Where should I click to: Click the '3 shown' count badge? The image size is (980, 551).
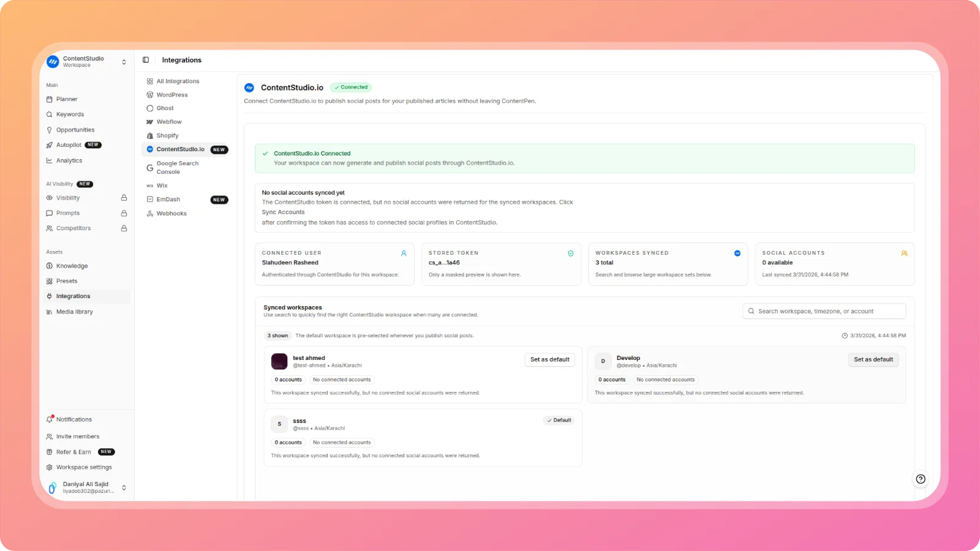click(277, 336)
